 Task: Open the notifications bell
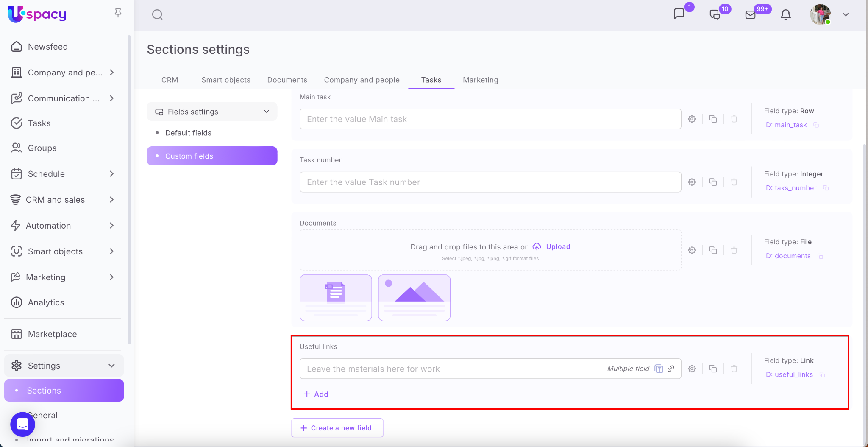(x=786, y=15)
